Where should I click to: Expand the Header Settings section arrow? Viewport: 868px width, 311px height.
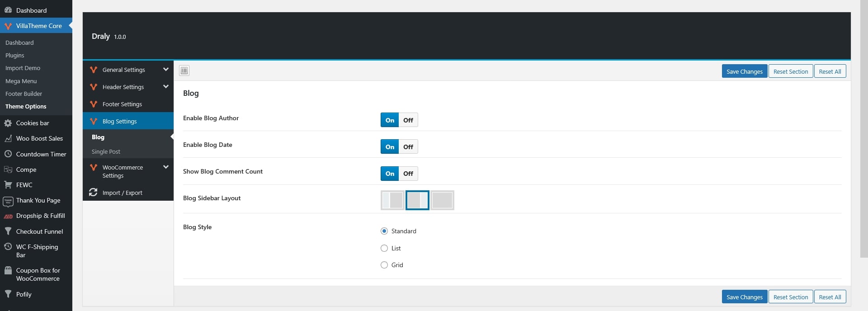click(x=165, y=87)
